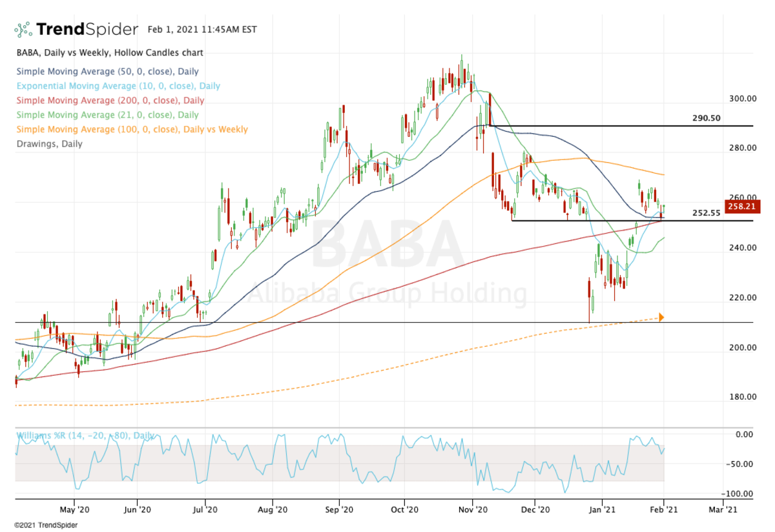775x532 pixels.
Task: Click the TrendSpider spider logo icon
Action: pyautogui.click(x=23, y=30)
